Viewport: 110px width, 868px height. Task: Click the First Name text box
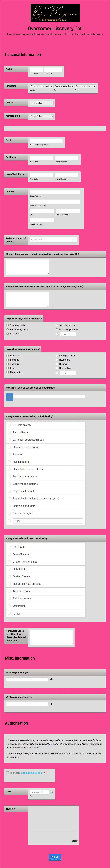tap(36, 69)
